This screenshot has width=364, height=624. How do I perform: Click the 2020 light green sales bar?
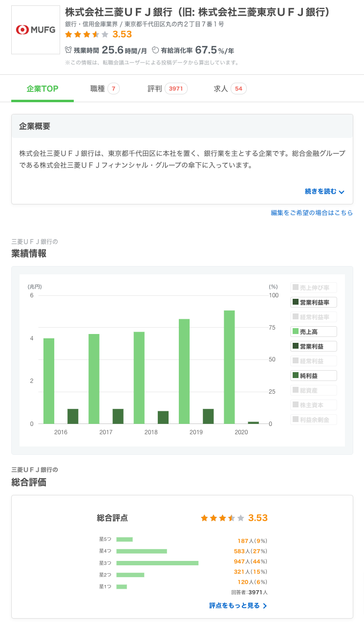point(229,367)
